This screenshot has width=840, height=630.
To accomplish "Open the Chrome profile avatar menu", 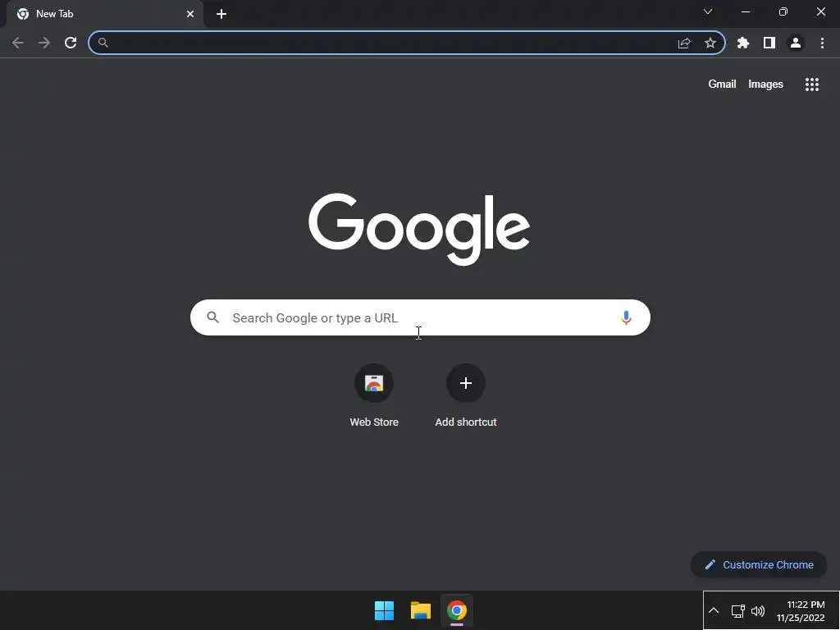I will 796,43.
